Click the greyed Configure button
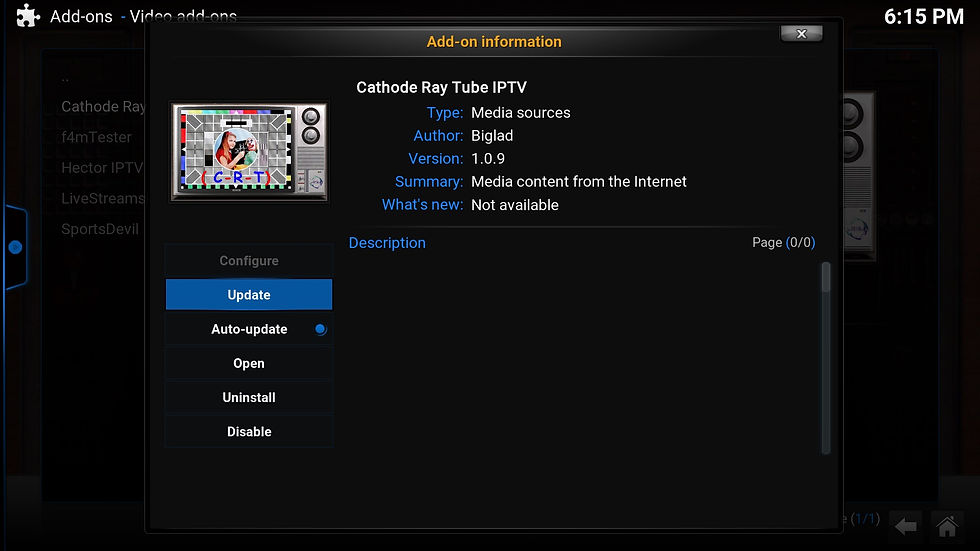This screenshot has height=551, width=980. pyautogui.click(x=249, y=261)
